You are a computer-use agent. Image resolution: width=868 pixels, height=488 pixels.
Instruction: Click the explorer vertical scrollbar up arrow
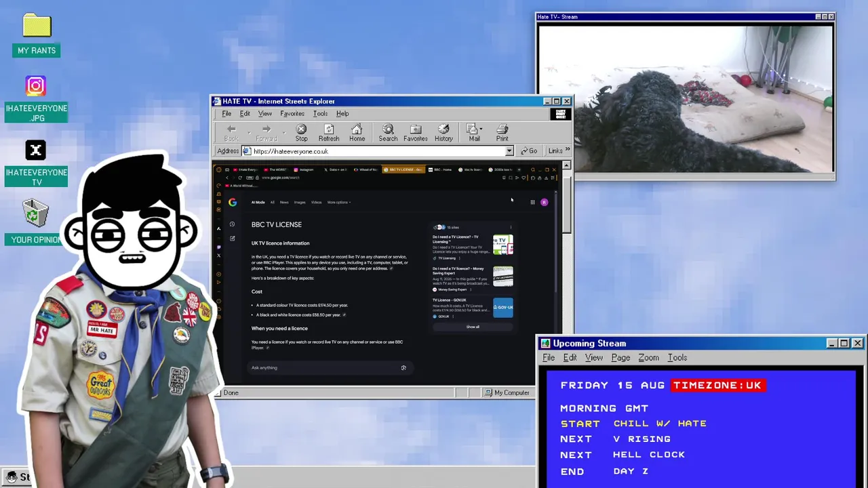(567, 165)
